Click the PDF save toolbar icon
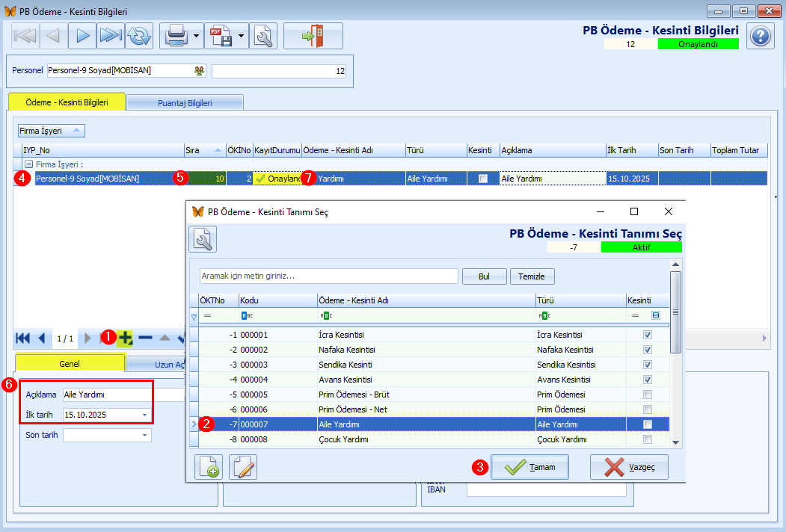This screenshot has width=786, height=532. coord(221,35)
